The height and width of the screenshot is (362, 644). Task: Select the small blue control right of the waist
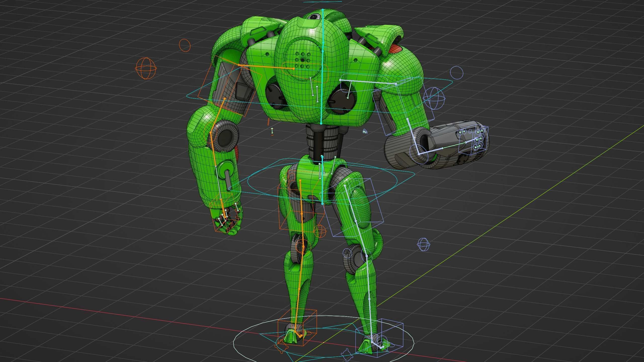[x=365, y=131]
